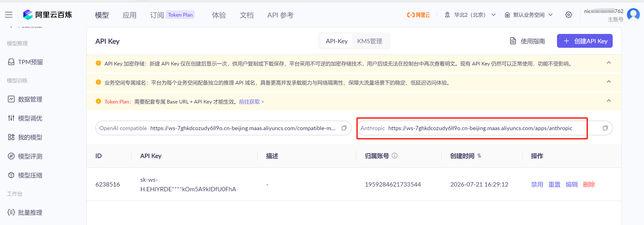Click the 主账号 label
Viewport: 644px width, 225px height.
[615, 19]
